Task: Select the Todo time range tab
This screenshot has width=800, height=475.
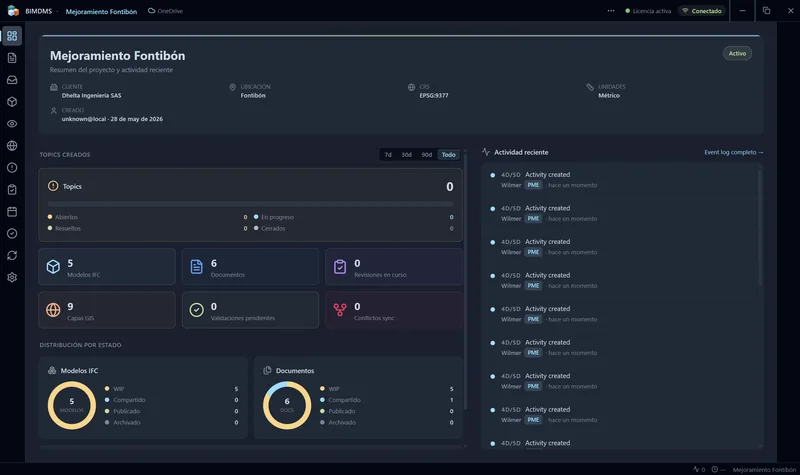Action: [x=448, y=155]
